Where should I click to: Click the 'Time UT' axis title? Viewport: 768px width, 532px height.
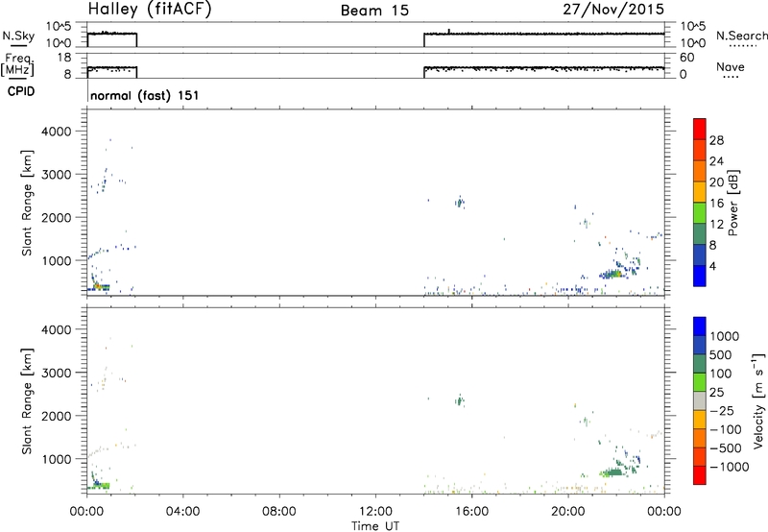pos(375,526)
